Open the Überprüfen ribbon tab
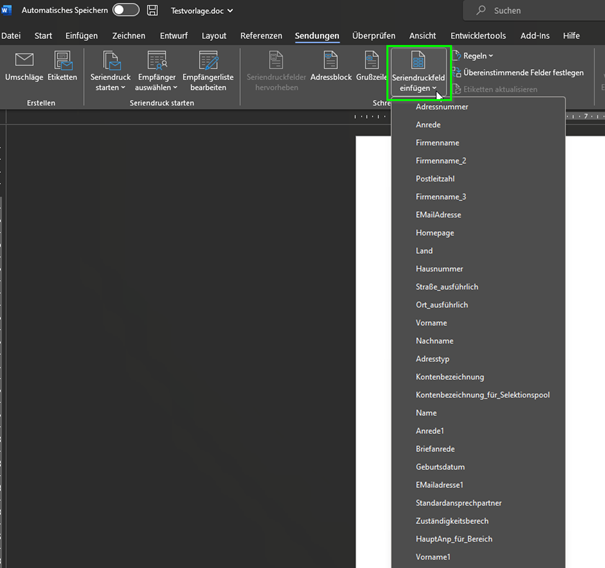605x568 pixels. click(x=373, y=36)
